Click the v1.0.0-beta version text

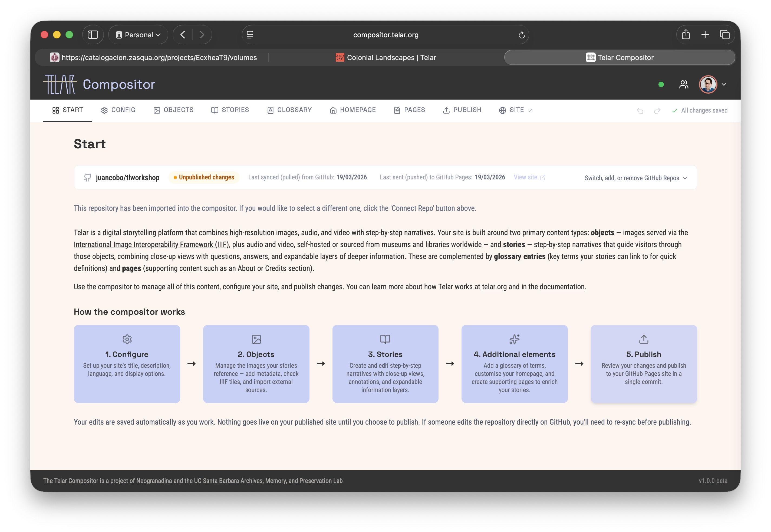[713, 481]
